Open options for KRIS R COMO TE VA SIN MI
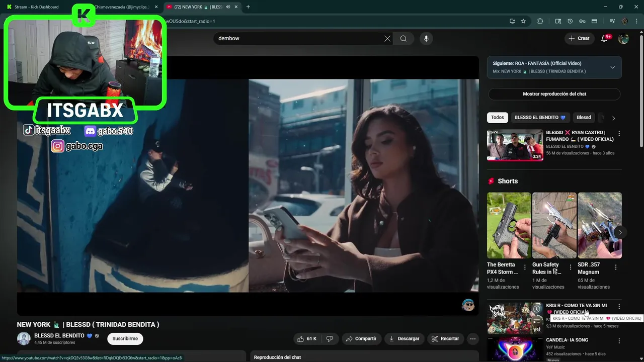644x362 pixels. coord(619,306)
